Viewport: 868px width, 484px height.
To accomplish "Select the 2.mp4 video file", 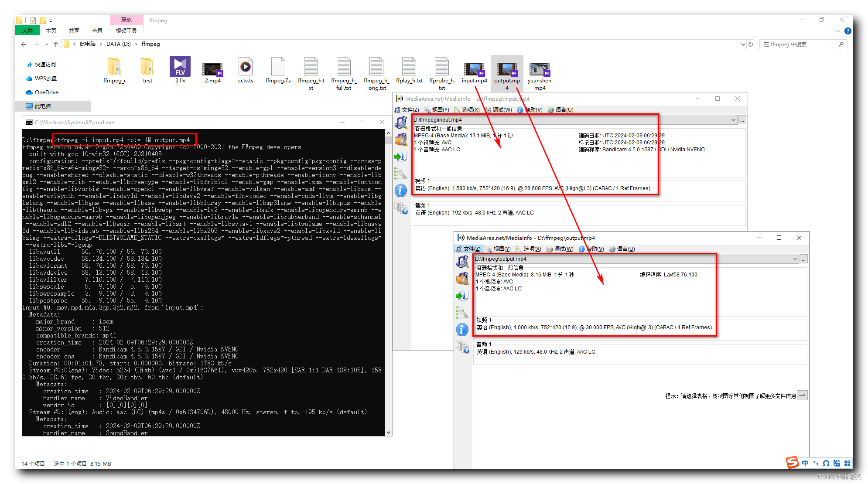I will (213, 70).
